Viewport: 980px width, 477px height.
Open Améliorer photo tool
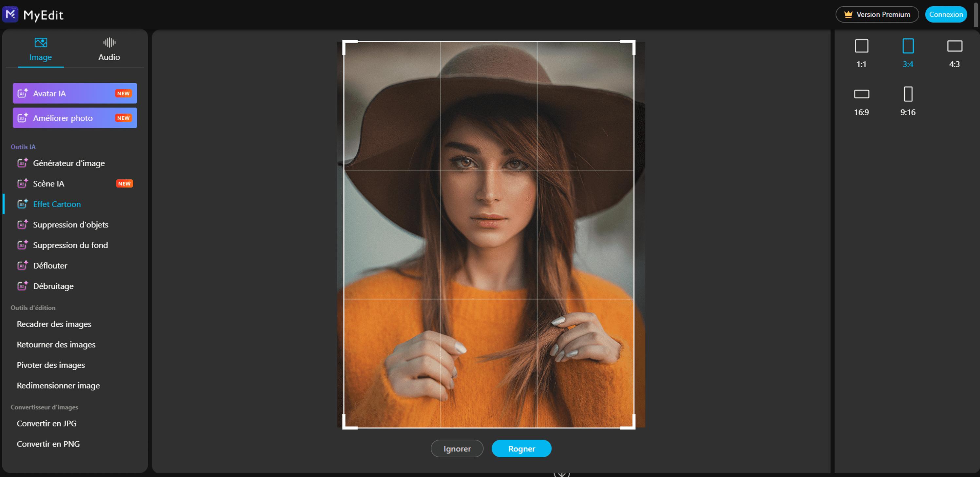tap(75, 118)
